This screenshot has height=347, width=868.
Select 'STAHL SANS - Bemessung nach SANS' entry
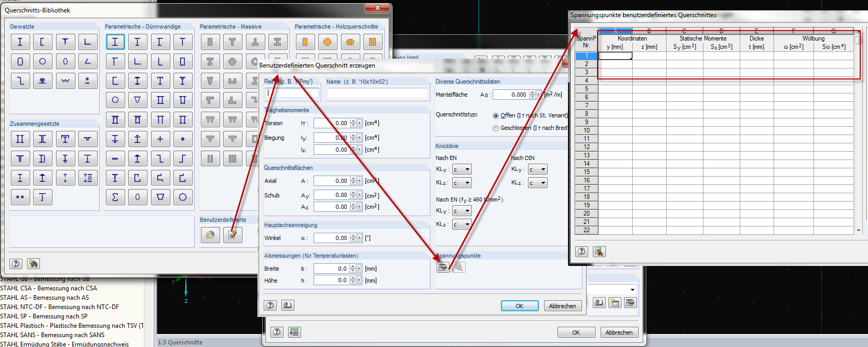[52, 335]
